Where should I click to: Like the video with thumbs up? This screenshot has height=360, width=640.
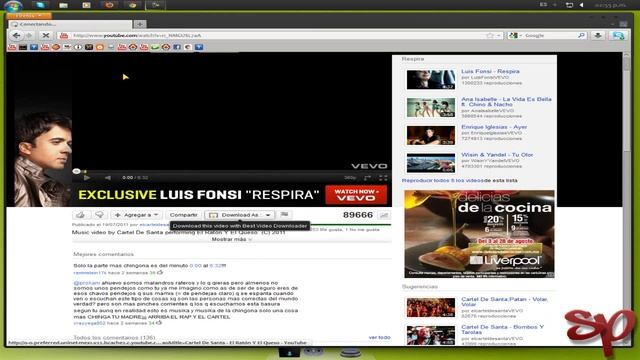(81, 215)
